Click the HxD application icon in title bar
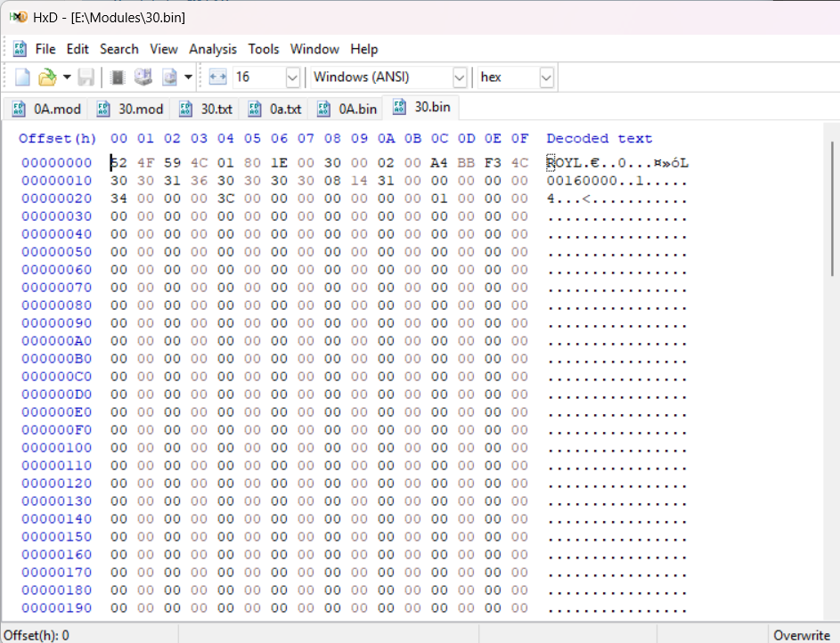Viewport: 840px width, 643px height. (x=18, y=17)
